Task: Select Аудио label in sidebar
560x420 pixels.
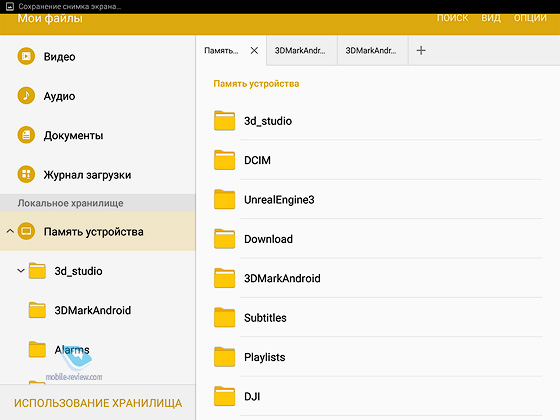Action: pos(59,96)
